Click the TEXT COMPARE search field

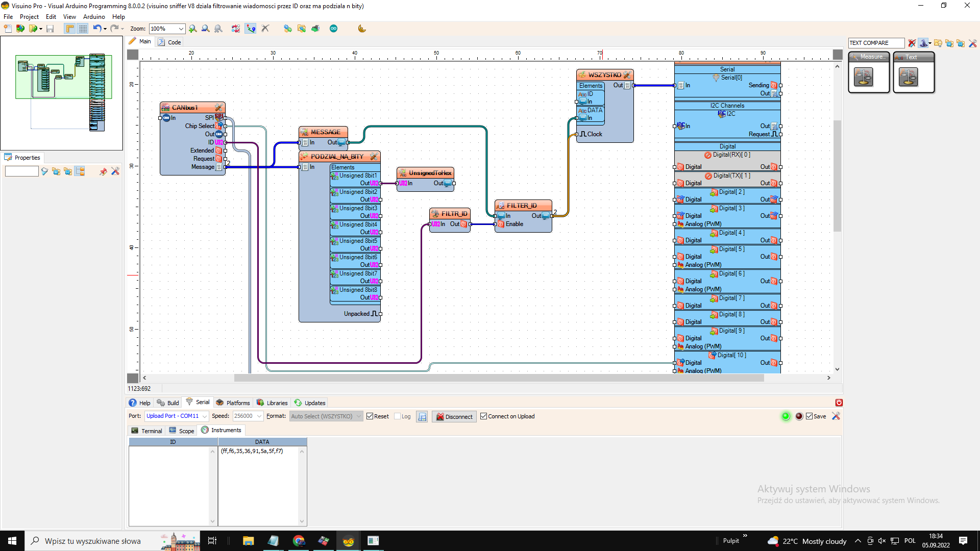[876, 43]
